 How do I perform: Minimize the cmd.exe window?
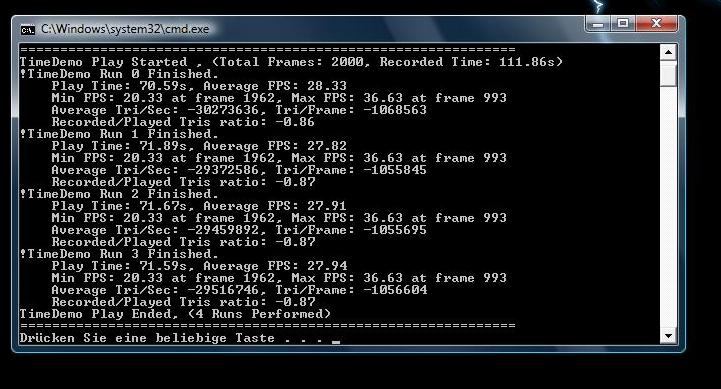[x=598, y=23]
